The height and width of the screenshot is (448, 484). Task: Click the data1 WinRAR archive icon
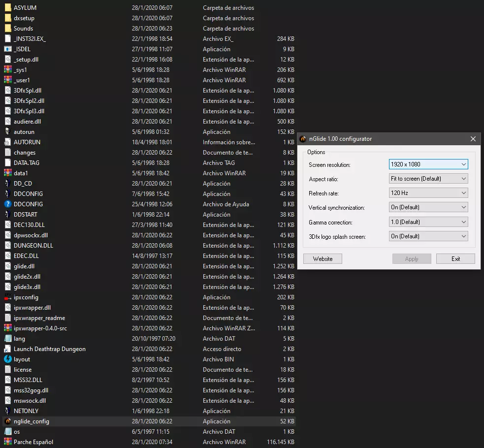point(8,173)
